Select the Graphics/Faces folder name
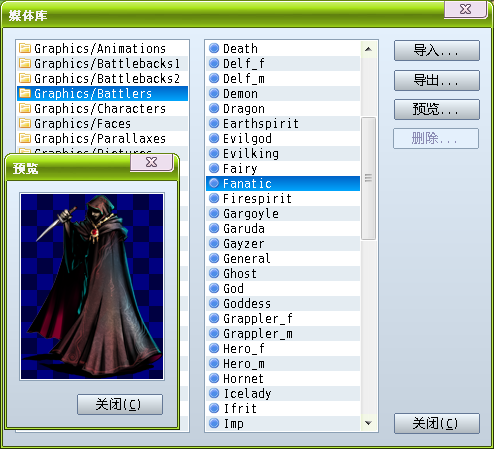Screen dimensions: 494x449 tap(83, 124)
